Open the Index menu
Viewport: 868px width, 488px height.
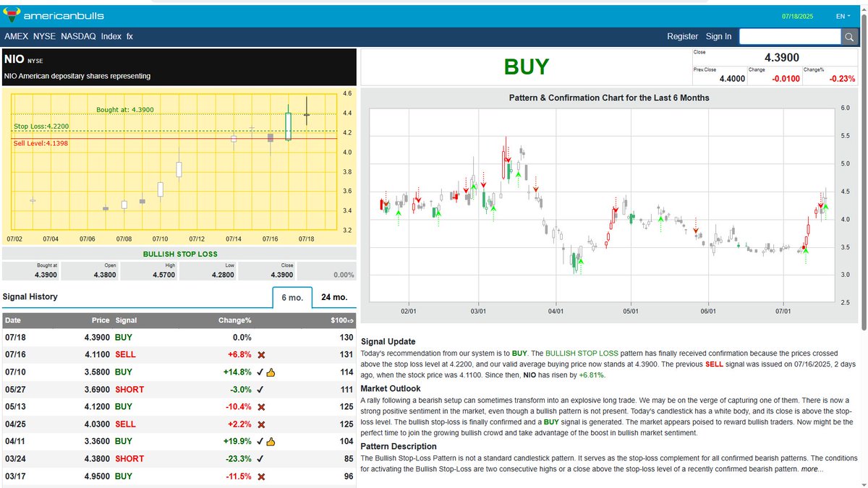[111, 36]
